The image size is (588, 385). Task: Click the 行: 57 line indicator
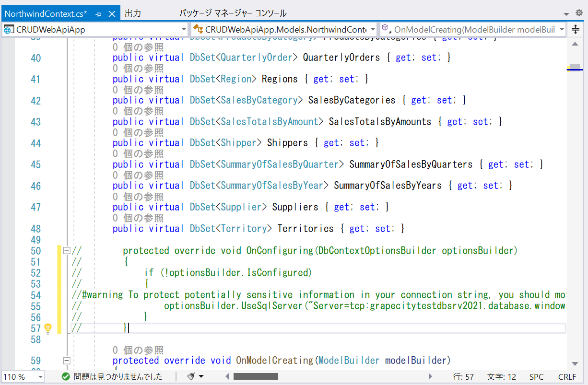click(463, 377)
